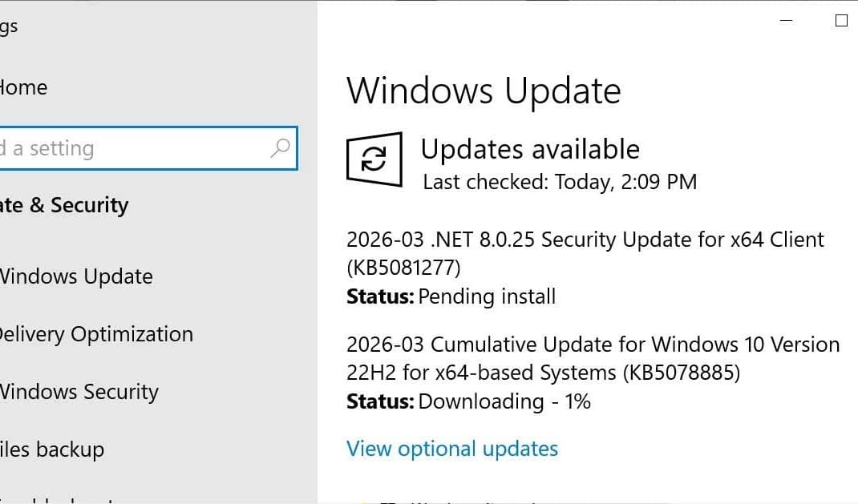Open Delivery Optimization settings page
The width and height of the screenshot is (858, 504).
95,334
